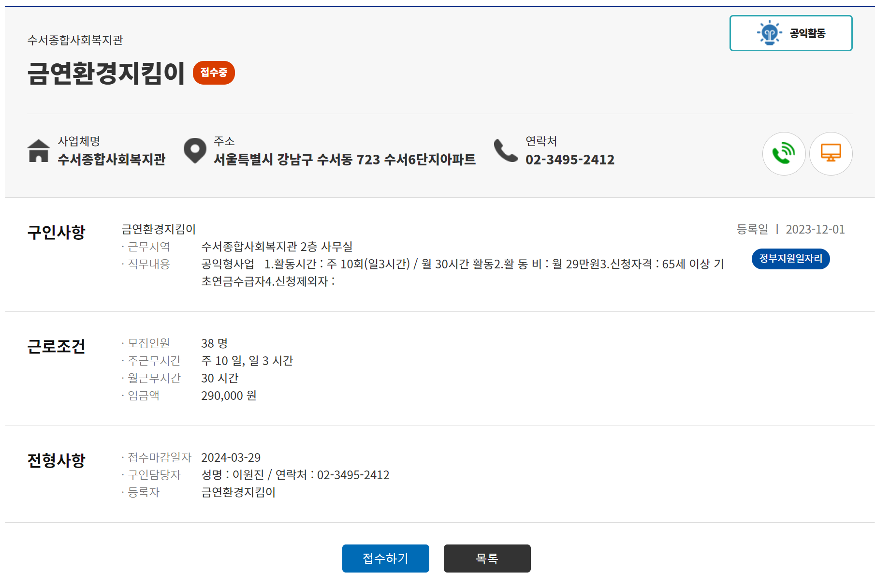Click the lightbulb icon in 공익활동 badge
This screenshot has width=890, height=588.
[x=769, y=33]
